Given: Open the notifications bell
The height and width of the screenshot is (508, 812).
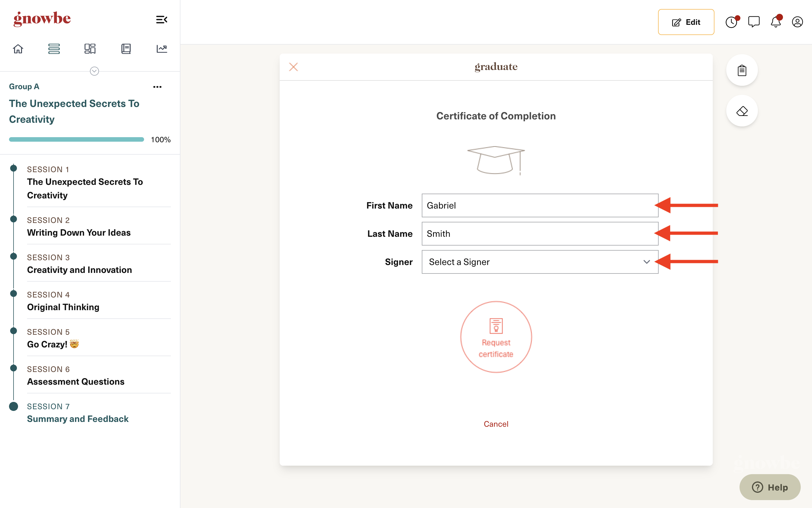Looking at the screenshot, I should [x=776, y=21].
